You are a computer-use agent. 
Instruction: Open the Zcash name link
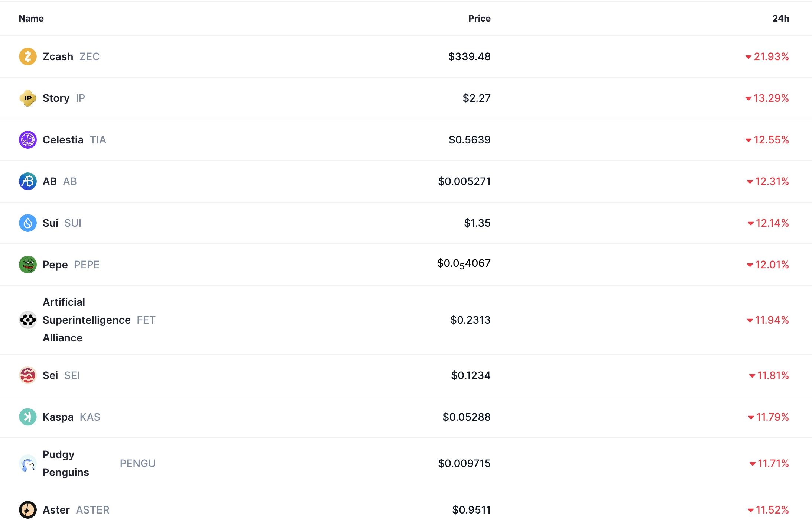58,56
